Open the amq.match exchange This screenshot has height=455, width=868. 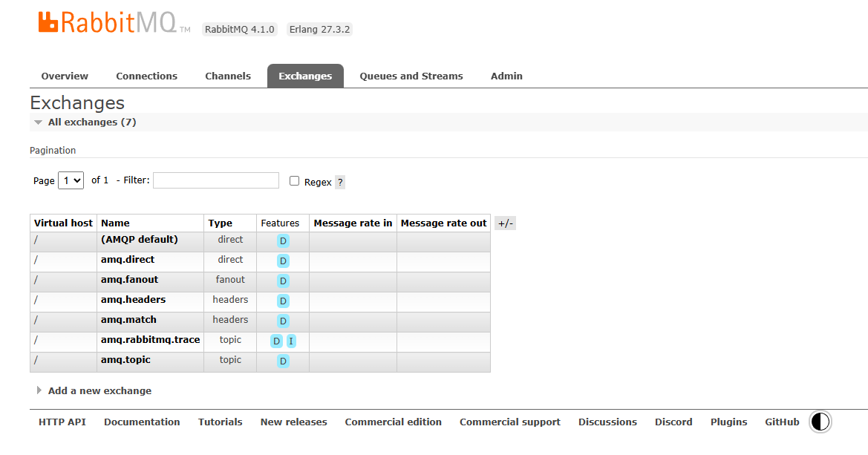click(128, 319)
